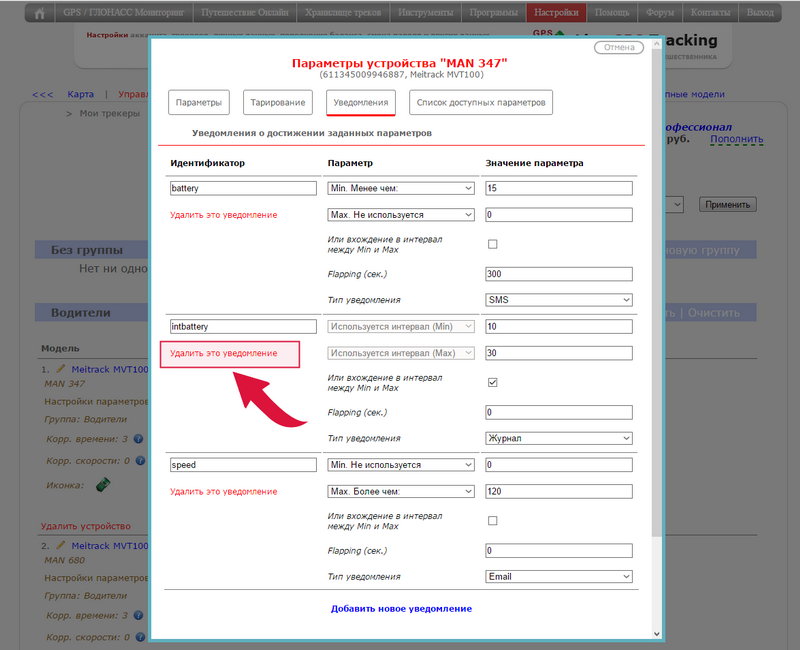Click the 'Добавить новое уведомление' link
Screen dimensions: 800x650
(401, 608)
